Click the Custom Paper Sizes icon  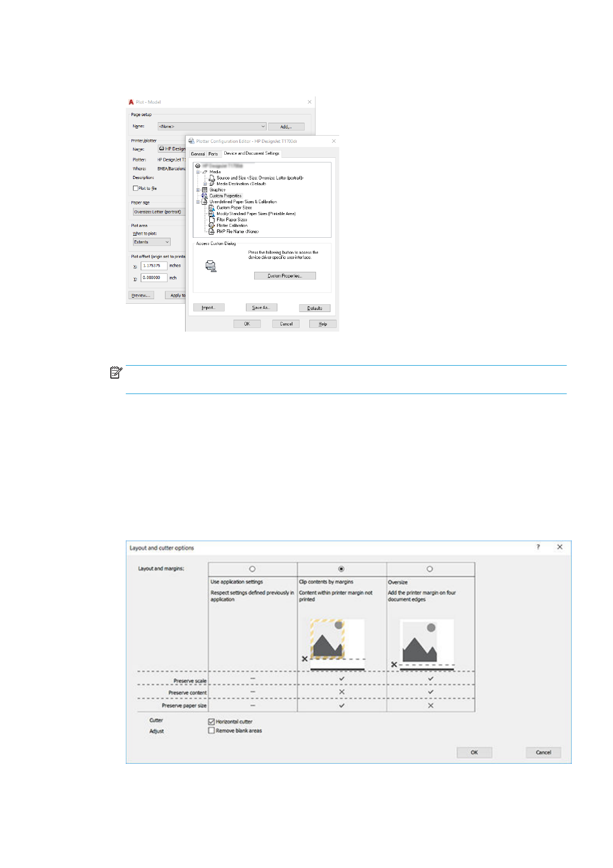click(x=211, y=208)
